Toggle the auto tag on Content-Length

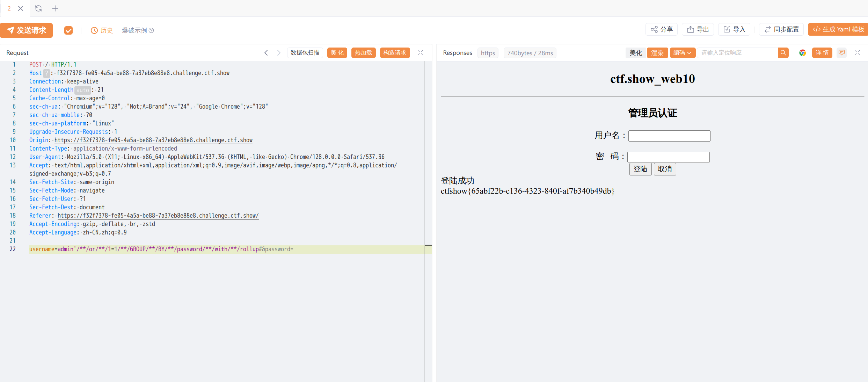click(83, 90)
